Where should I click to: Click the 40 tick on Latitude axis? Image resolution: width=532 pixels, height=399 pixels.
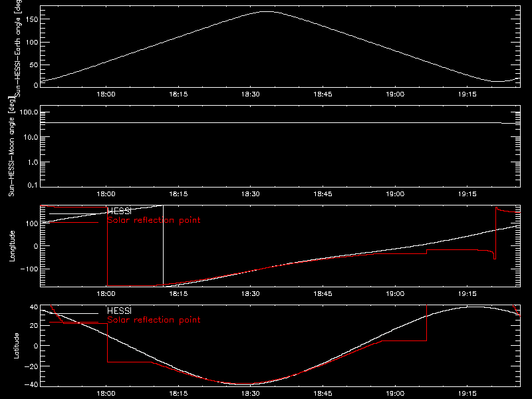point(34,307)
